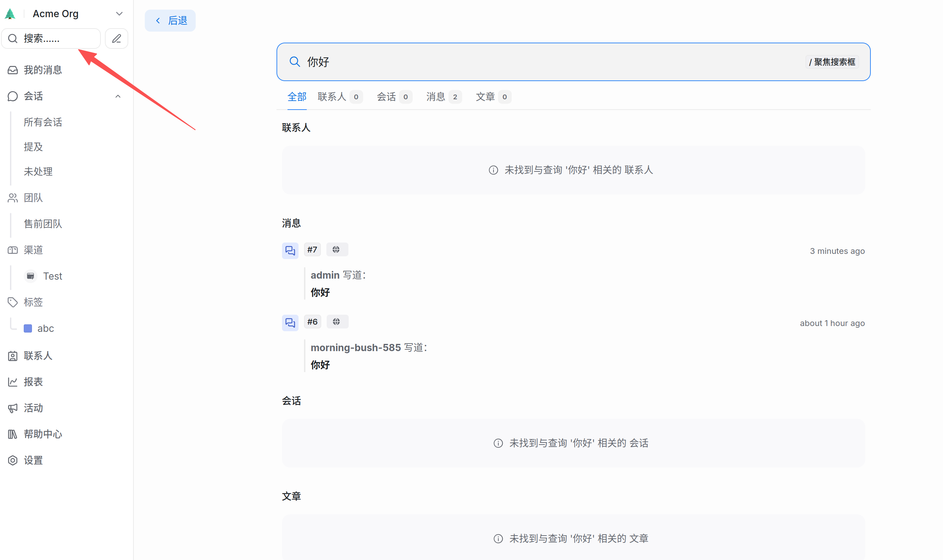The width and height of the screenshot is (943, 560).
Task: Click the compose new conversation pencil icon
Action: pos(116,38)
